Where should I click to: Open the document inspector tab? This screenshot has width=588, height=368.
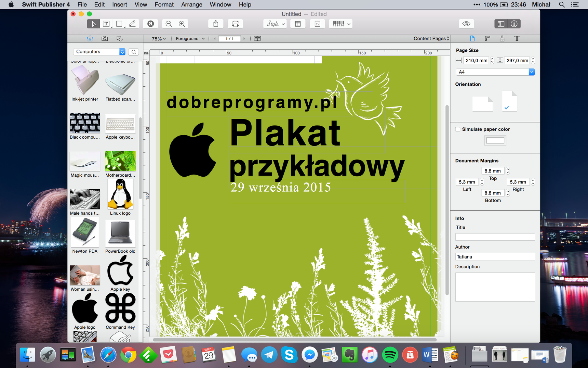click(472, 38)
